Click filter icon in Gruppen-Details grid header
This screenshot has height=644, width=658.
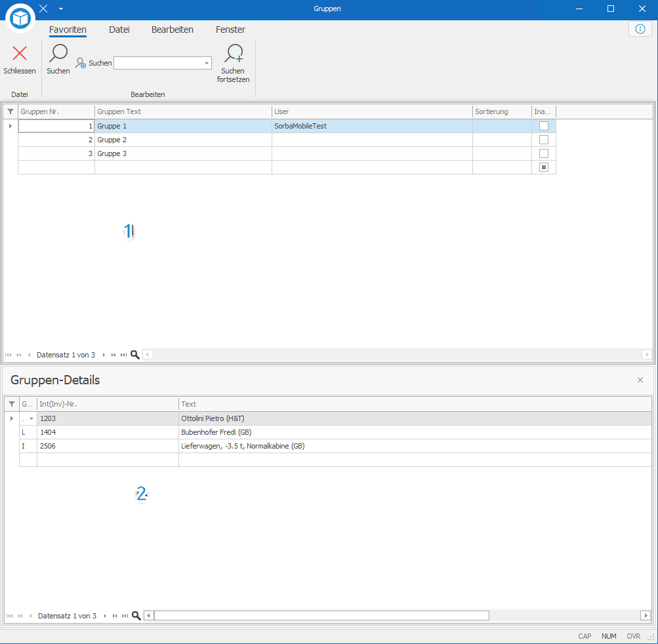[x=12, y=404]
